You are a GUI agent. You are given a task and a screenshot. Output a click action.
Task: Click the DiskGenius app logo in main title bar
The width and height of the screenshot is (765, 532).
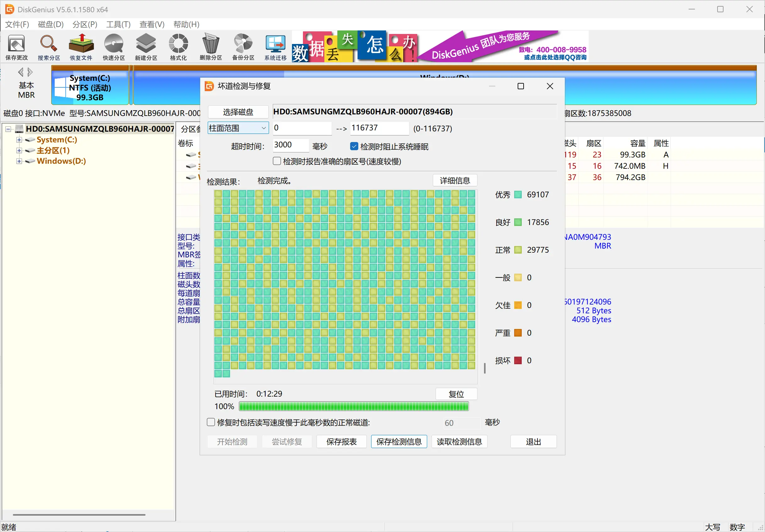click(9, 9)
